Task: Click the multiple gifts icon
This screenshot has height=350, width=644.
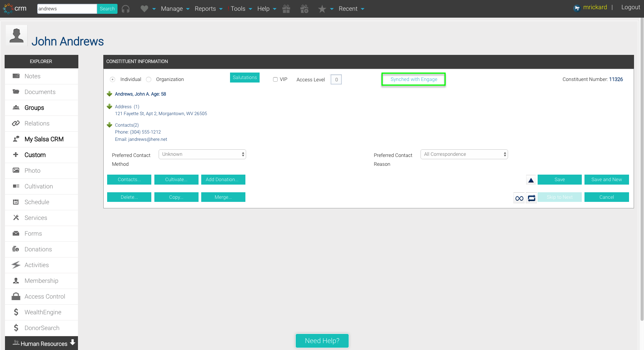Action: coord(305,9)
